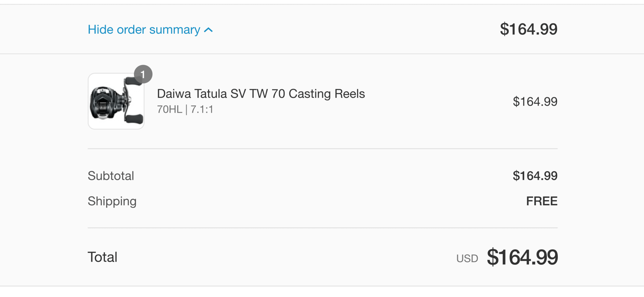Click the 7.1:1 gear ratio text
Image resolution: width=644 pixels, height=297 pixels.
[x=202, y=109]
